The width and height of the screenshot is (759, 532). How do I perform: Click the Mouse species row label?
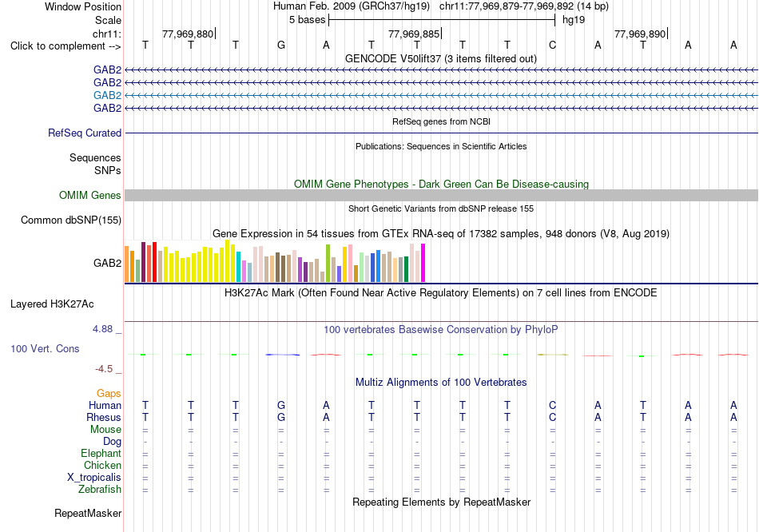(106, 430)
